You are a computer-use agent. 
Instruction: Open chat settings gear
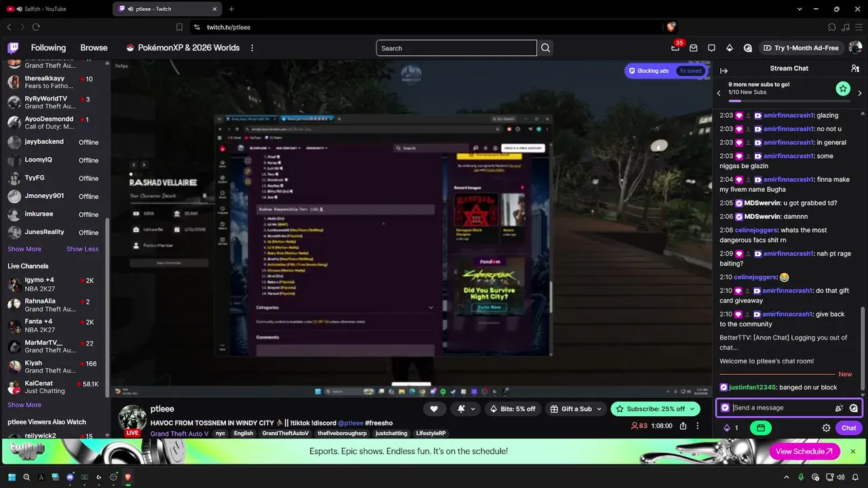(x=827, y=428)
